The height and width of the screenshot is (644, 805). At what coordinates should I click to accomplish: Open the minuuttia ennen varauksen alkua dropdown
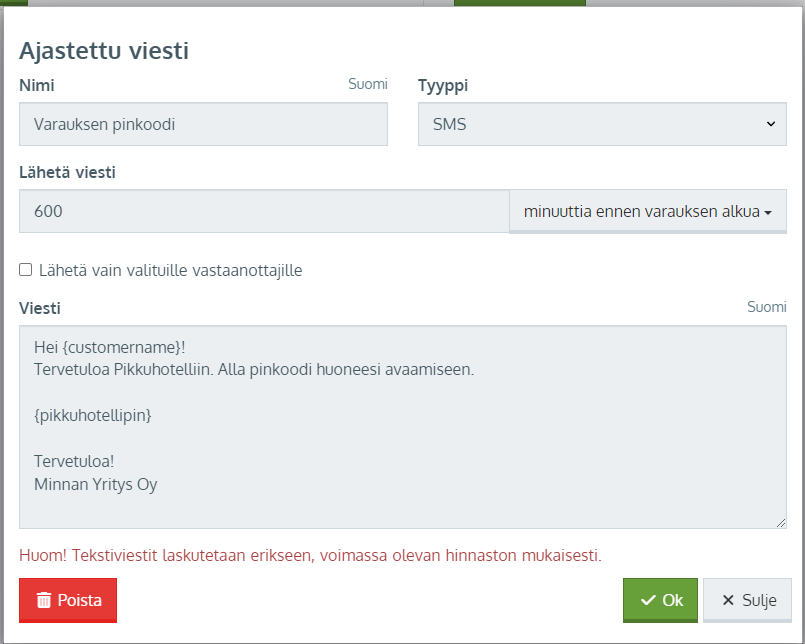(648, 211)
